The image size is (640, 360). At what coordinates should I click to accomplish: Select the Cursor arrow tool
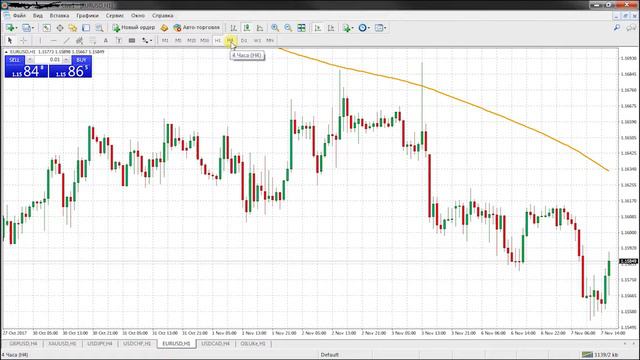pos(10,40)
